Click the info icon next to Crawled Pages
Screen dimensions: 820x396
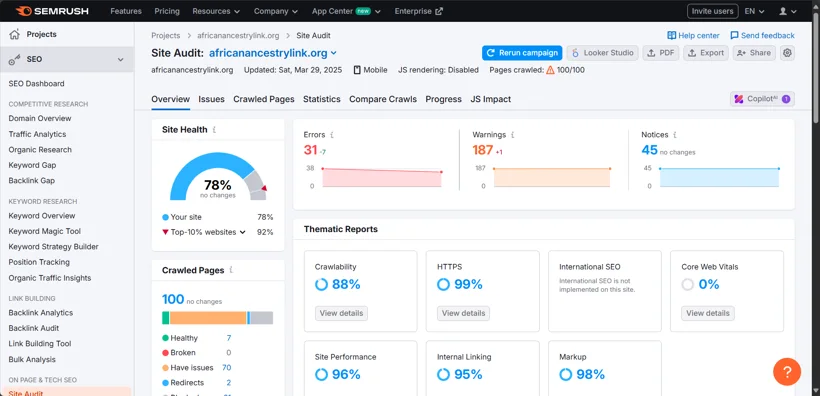[x=231, y=270]
